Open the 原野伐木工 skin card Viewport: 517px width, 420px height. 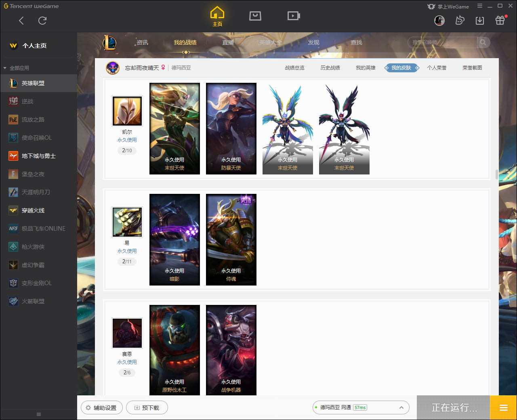click(x=174, y=350)
